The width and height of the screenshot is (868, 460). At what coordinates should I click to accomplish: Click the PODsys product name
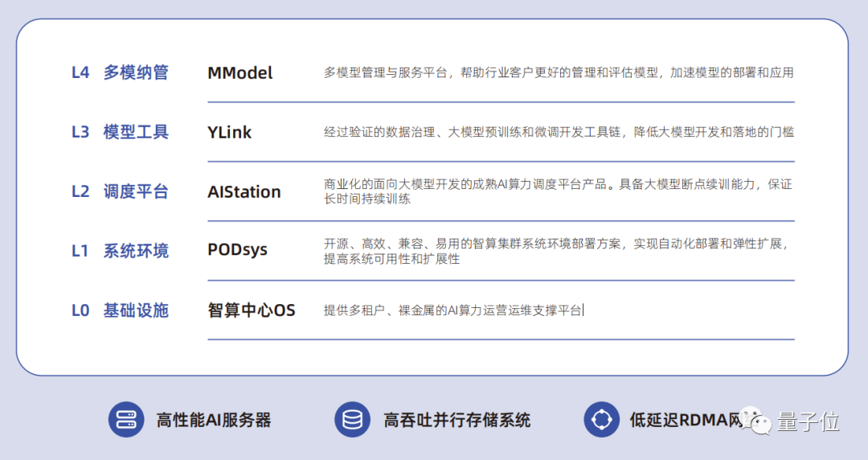(x=237, y=250)
